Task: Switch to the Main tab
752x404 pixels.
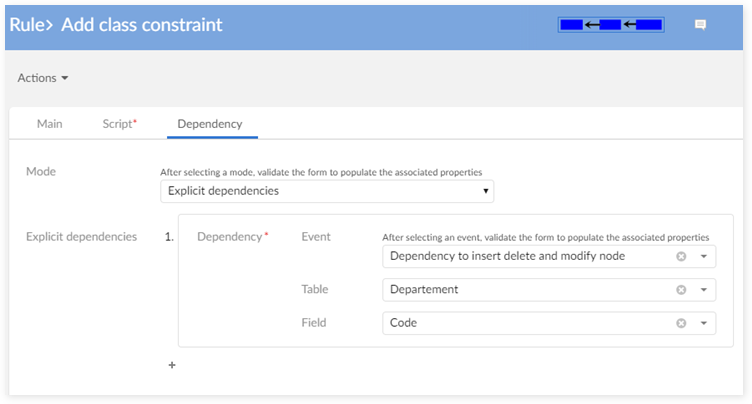Action: 50,124
